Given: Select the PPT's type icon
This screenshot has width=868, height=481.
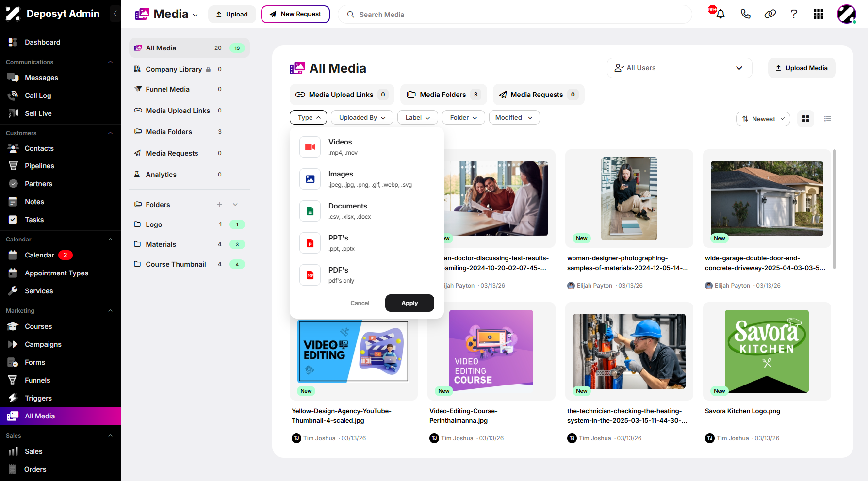Looking at the screenshot, I should [310, 243].
